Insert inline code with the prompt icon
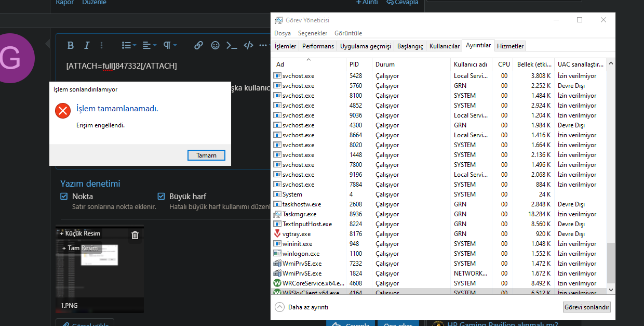644x326 pixels. [232, 45]
